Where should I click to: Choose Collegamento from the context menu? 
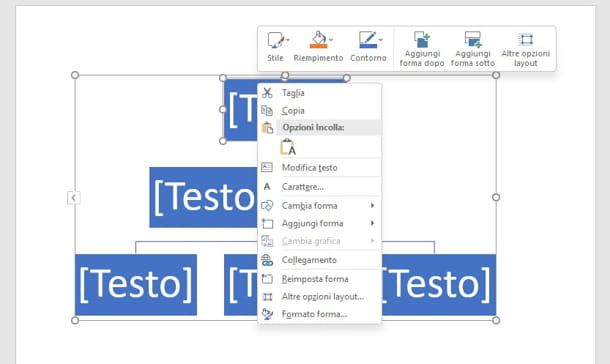click(319, 260)
